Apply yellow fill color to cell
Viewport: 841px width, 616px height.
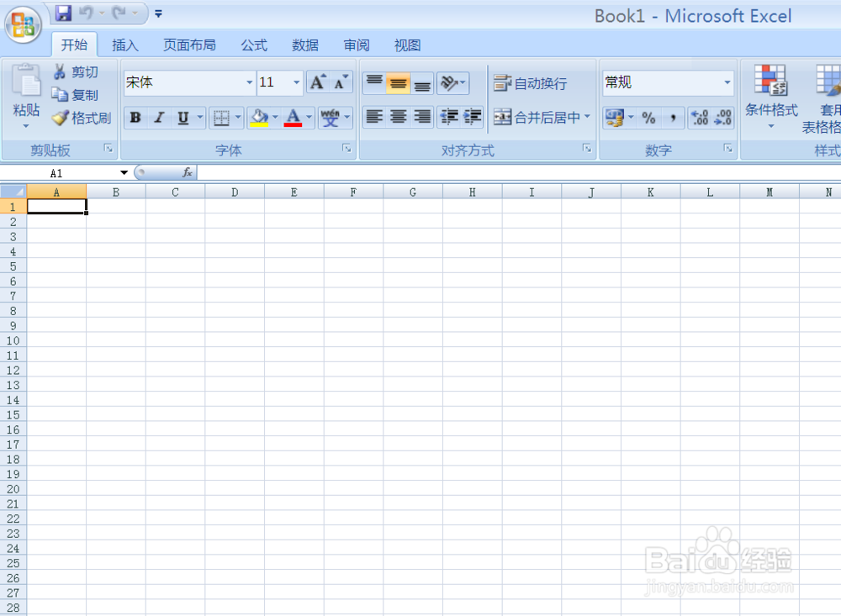[x=259, y=118]
